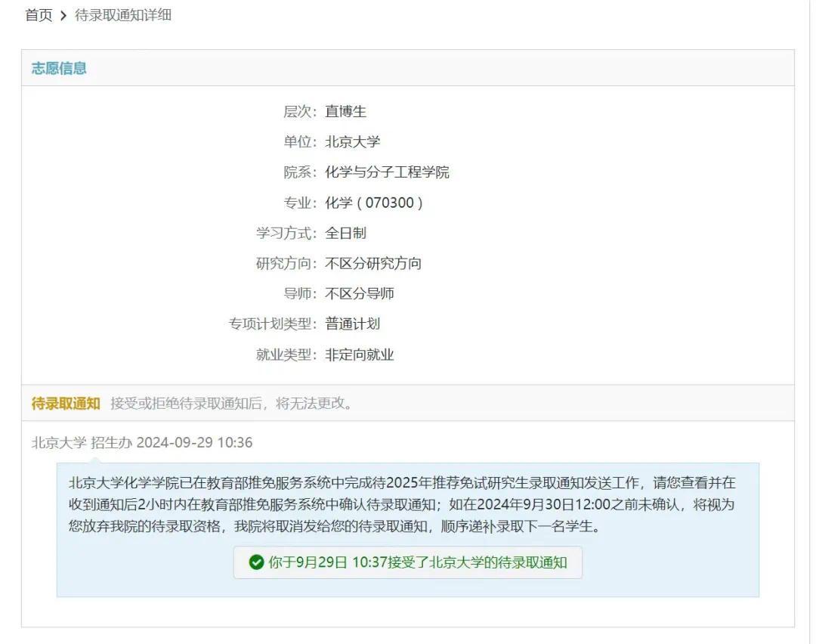Click the acceptance status confirmation button

(x=408, y=562)
